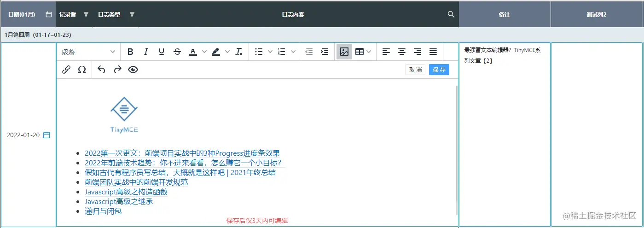Image resolution: width=644 pixels, height=228 pixels.
Task: Expand bullet list style options
Action: click(271, 52)
